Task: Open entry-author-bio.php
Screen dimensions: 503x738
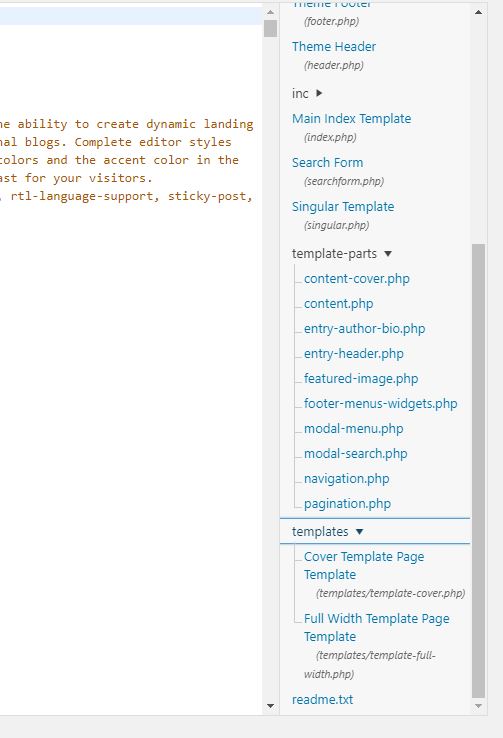Action: pyautogui.click(x=365, y=329)
